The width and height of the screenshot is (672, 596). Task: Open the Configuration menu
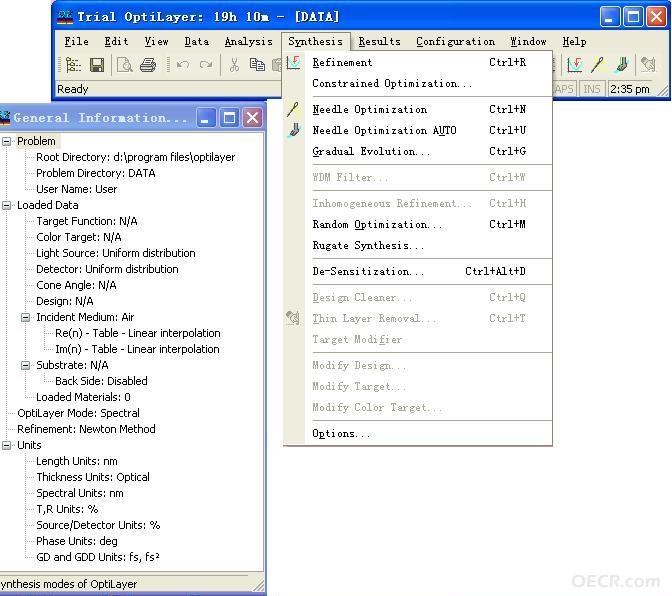(455, 42)
